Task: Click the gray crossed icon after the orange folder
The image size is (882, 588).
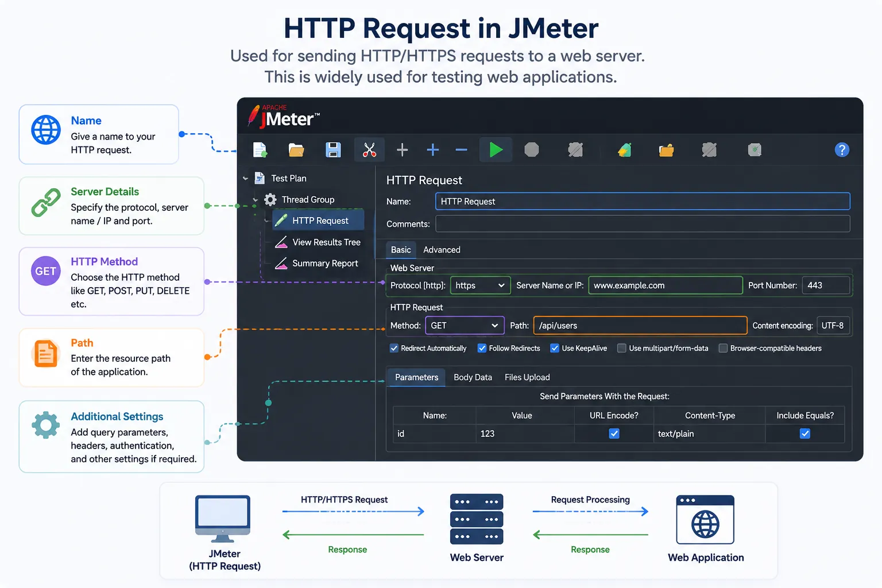Action: pyautogui.click(x=709, y=150)
